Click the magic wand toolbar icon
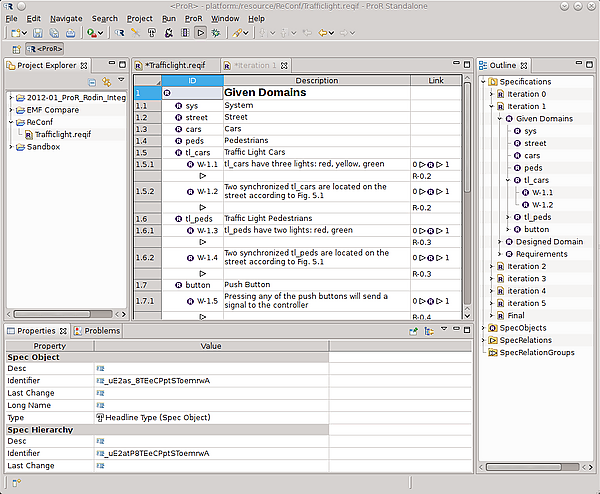This screenshot has height=494, width=600. point(135,33)
